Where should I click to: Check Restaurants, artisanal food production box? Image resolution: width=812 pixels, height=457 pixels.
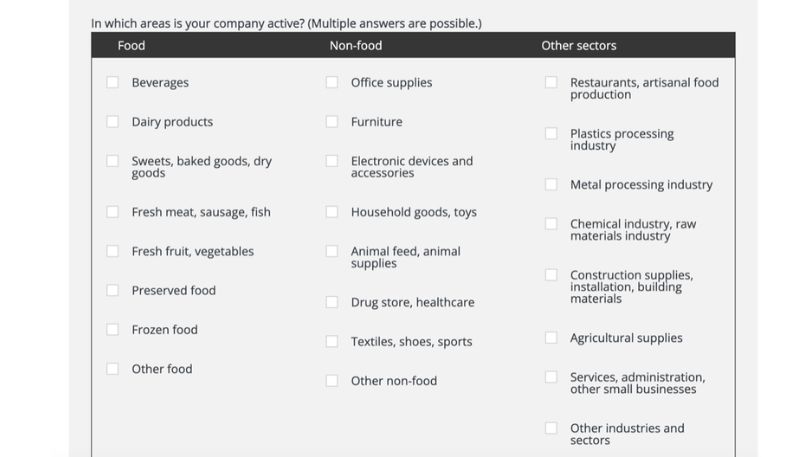point(551,82)
